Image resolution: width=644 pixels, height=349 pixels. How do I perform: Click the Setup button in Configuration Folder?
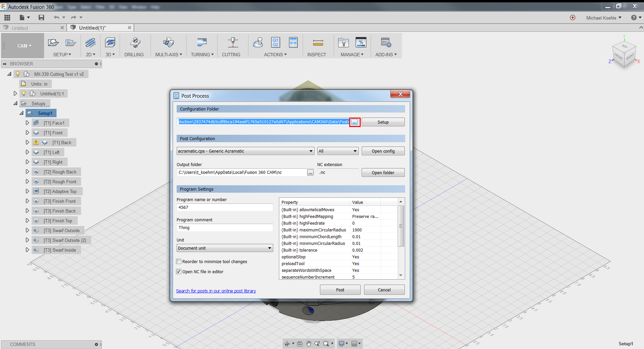[x=383, y=122]
